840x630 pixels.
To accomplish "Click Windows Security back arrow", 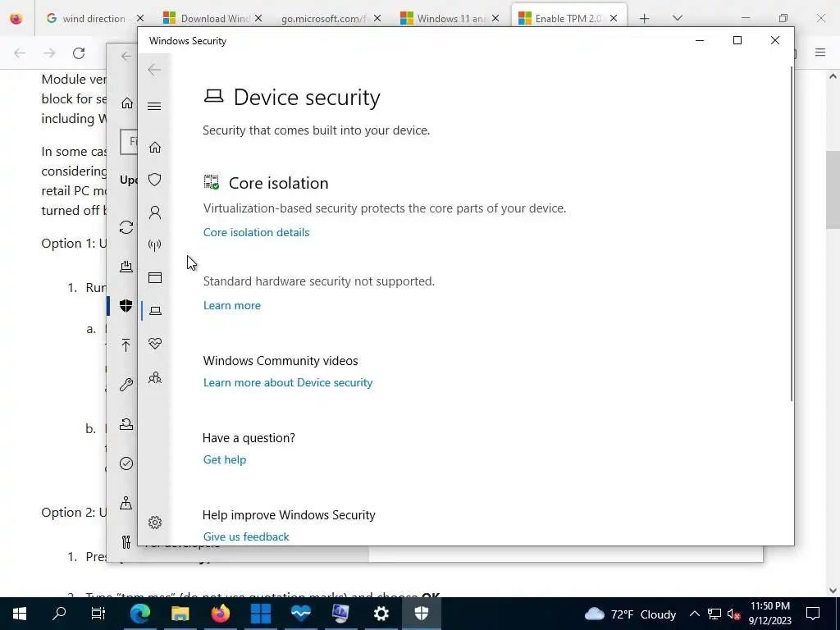I will (x=154, y=70).
